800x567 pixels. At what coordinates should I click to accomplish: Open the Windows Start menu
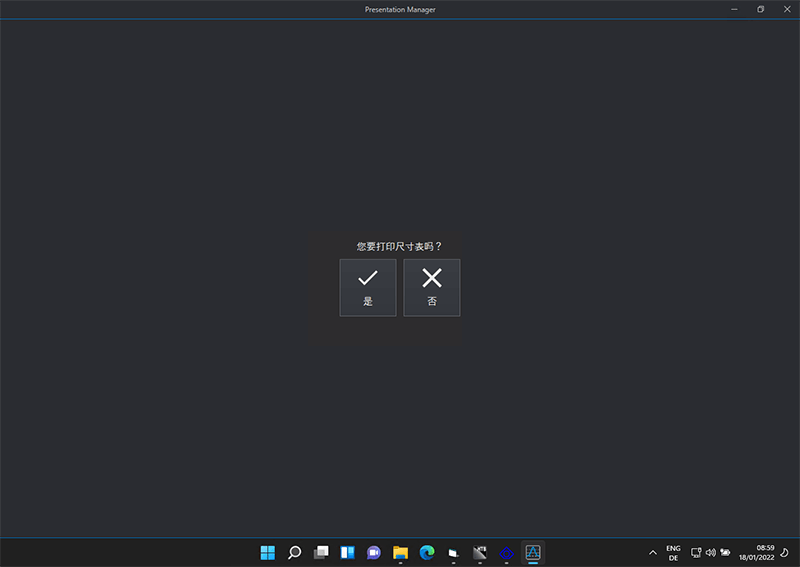point(267,552)
